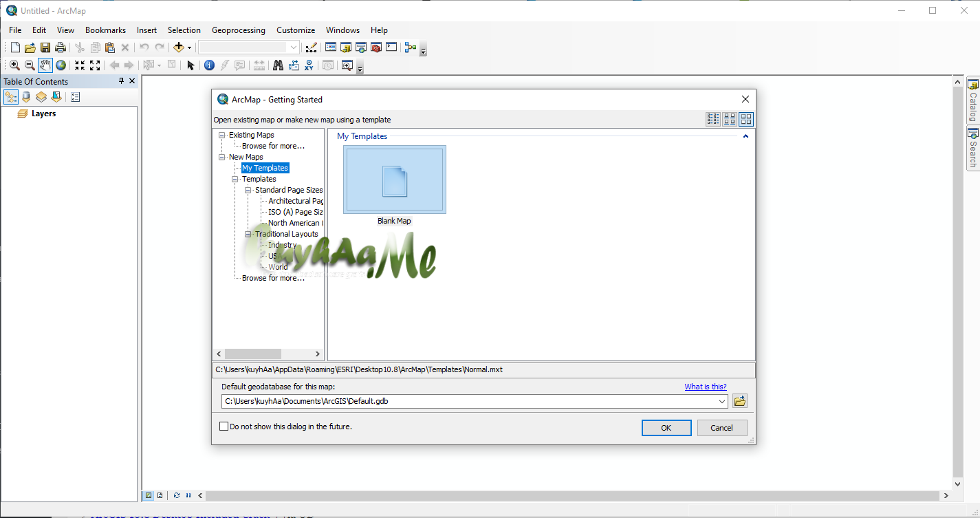Open the Python window icon
The width and height of the screenshot is (980, 518).
click(391, 47)
